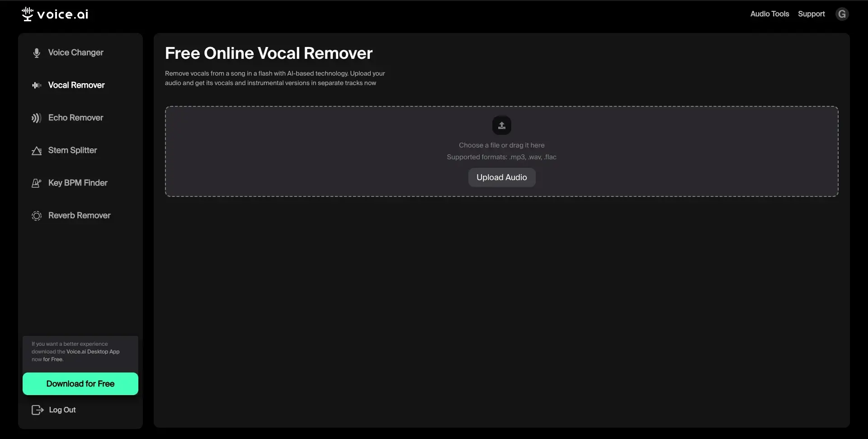868x439 pixels.
Task: Switch to Echo Remover
Action: [x=76, y=118]
